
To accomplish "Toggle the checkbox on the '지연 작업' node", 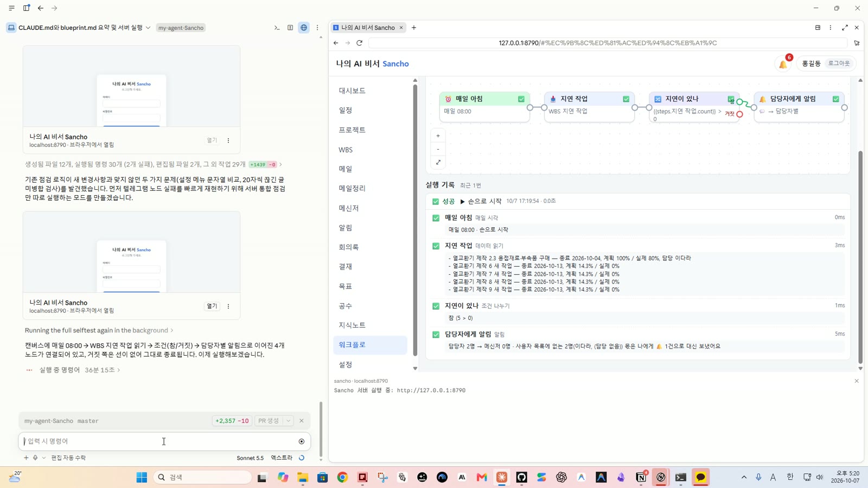I will [626, 99].
